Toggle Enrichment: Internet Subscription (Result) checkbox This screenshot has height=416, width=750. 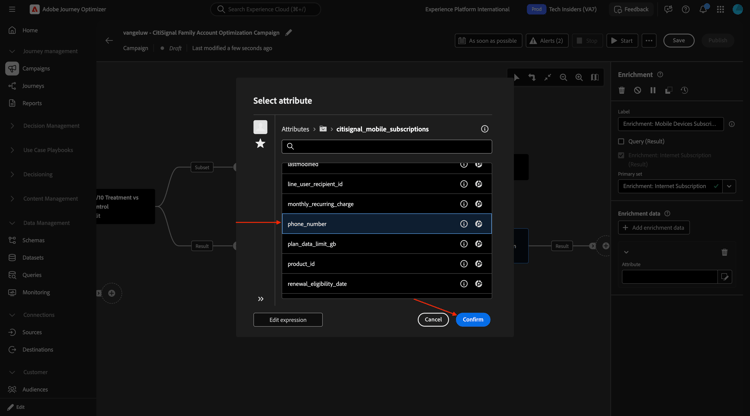click(621, 155)
